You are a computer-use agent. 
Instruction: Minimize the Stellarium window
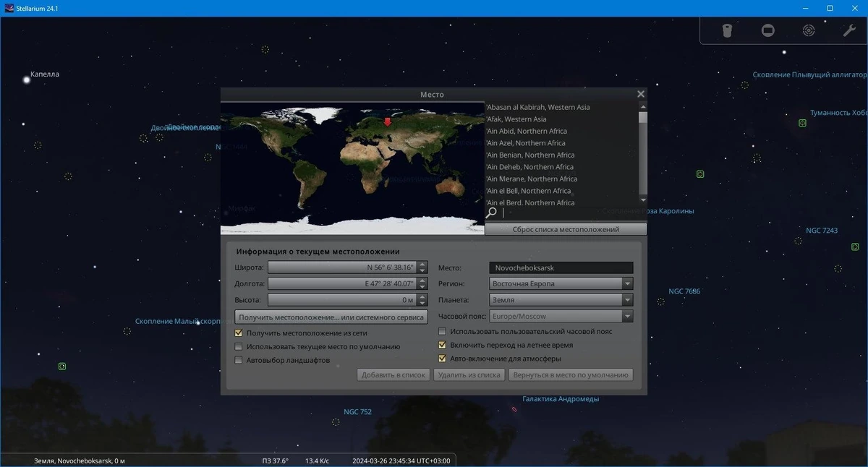point(806,8)
